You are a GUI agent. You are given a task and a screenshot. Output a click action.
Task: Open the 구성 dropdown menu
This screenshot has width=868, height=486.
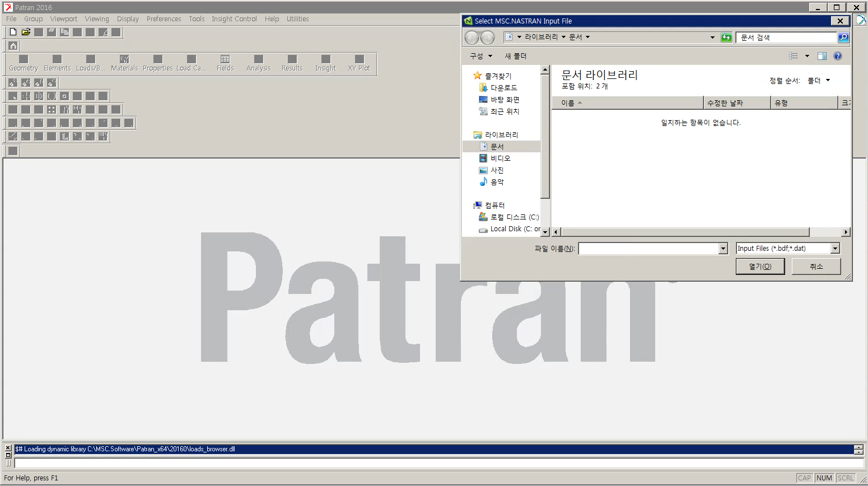481,56
